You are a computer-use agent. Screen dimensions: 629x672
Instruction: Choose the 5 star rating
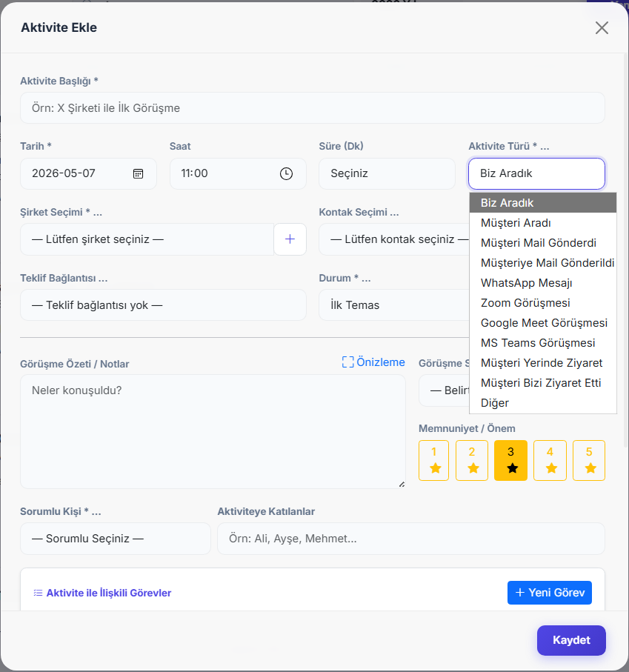coord(589,460)
